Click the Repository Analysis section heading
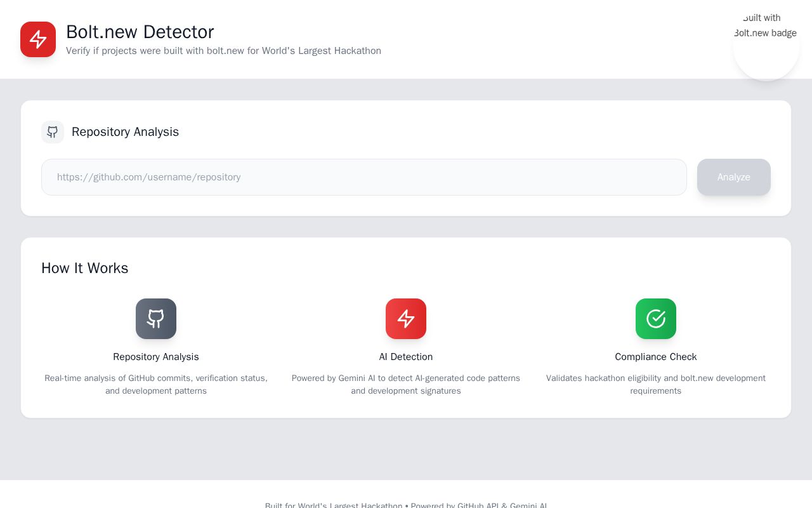 126,132
